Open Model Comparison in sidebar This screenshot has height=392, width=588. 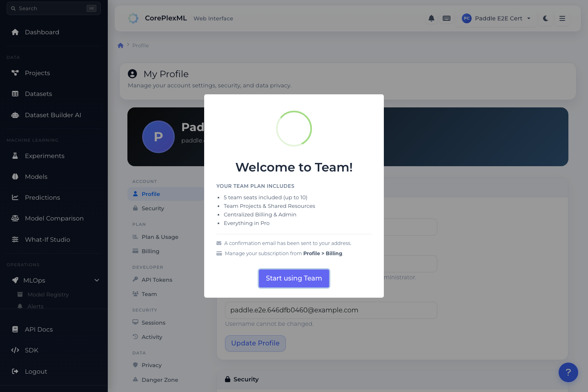click(x=54, y=218)
